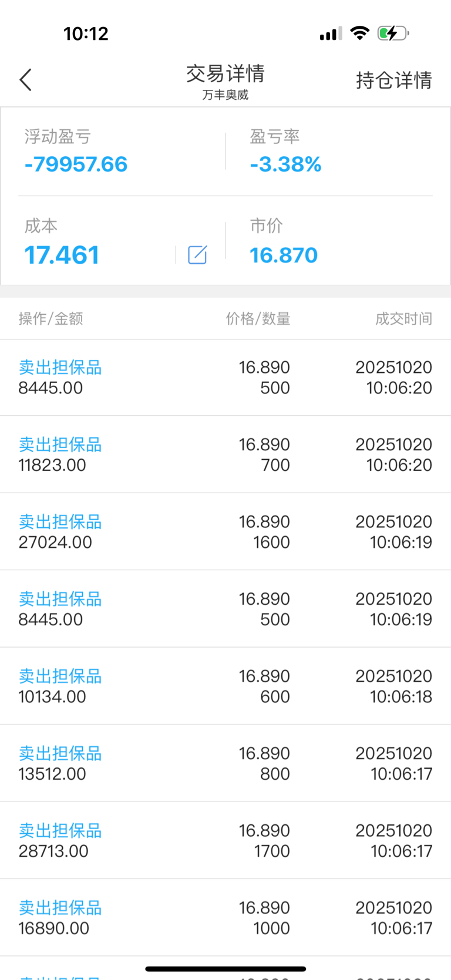Tap the 价格/数量 column header
The width and height of the screenshot is (451, 980).
[x=258, y=318]
